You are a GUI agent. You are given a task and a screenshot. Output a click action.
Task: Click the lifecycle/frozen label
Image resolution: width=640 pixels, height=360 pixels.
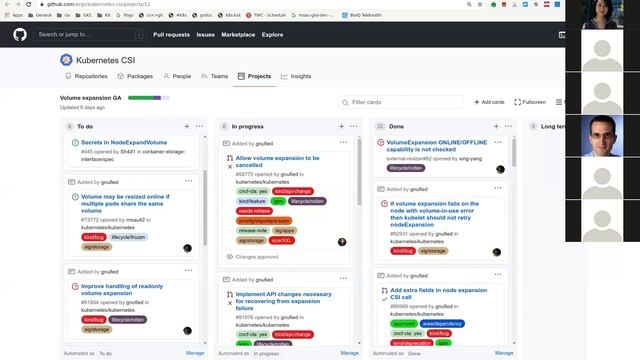(x=128, y=237)
